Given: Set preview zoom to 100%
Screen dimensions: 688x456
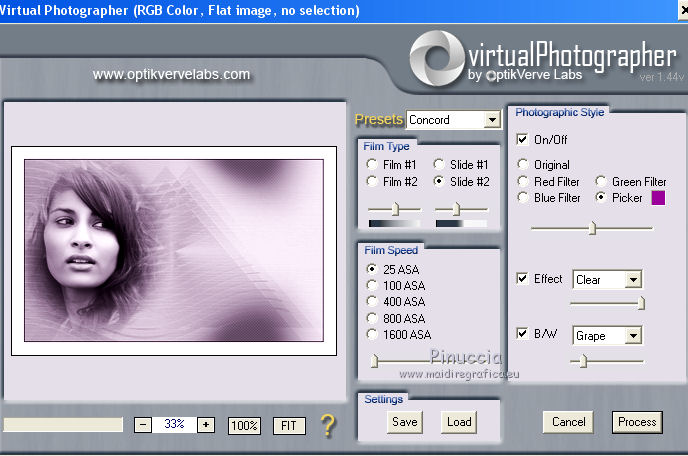Looking at the screenshot, I should pyautogui.click(x=244, y=425).
